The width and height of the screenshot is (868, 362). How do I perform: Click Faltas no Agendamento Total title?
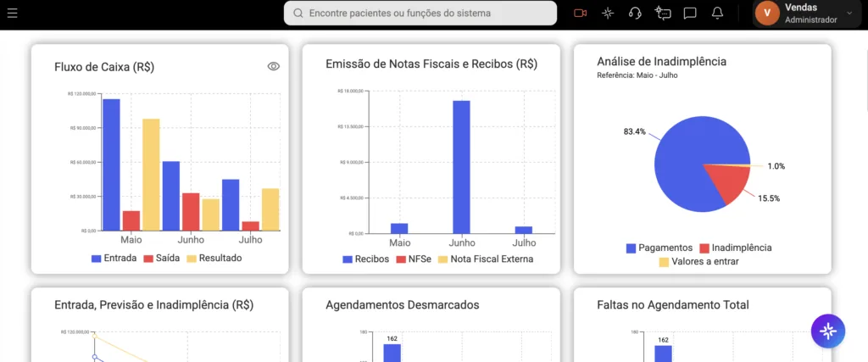673,305
